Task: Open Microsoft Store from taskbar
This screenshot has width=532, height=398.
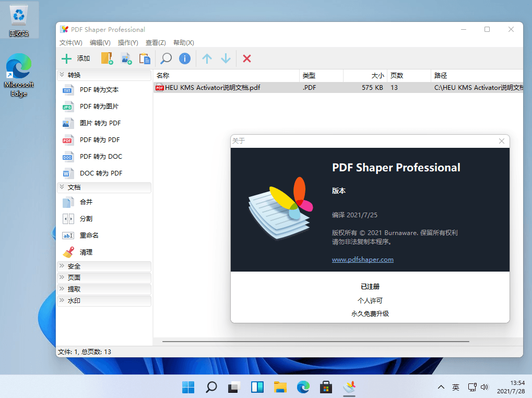Action: 326,387
